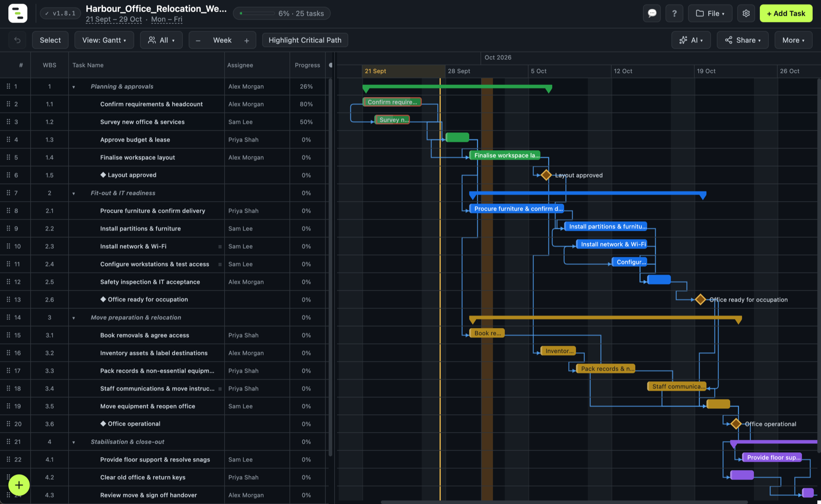Click the Procure furniture Gantt bar
Screen dimensions: 821x504
[x=516, y=209]
